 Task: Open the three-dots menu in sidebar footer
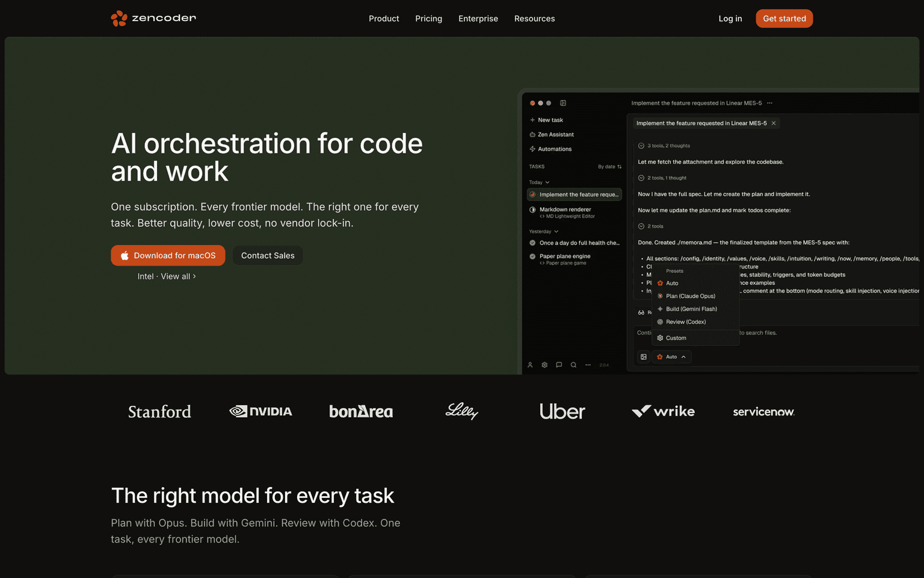588,365
